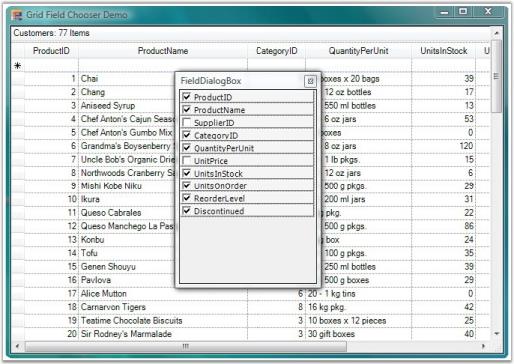Click the ProductID column header
Image resolution: width=514 pixels, height=364 pixels.
51,51
